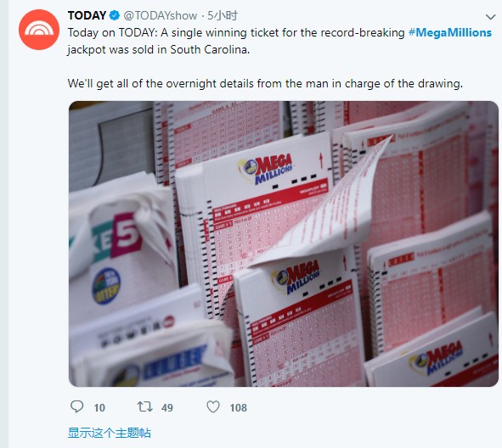
Task: Click the blue verified badge icon
Action: pos(115,15)
